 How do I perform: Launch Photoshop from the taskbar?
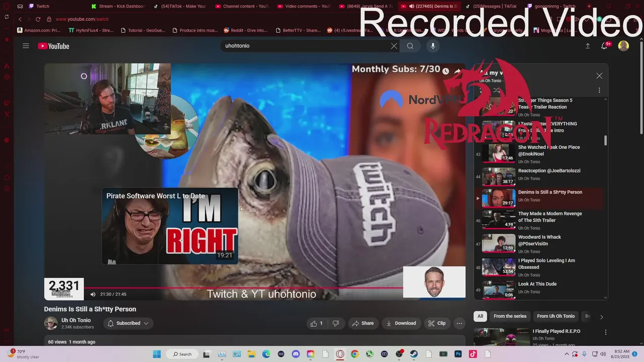tap(458, 354)
